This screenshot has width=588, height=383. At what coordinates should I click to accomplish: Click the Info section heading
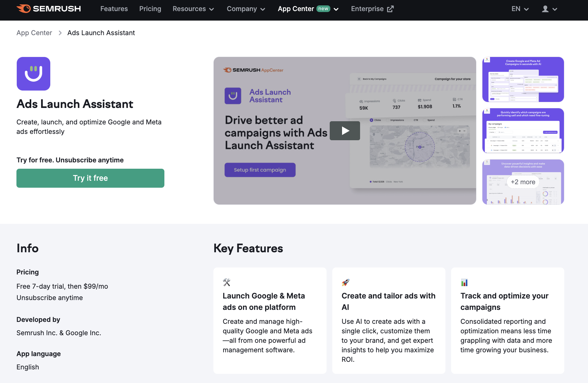(28, 248)
